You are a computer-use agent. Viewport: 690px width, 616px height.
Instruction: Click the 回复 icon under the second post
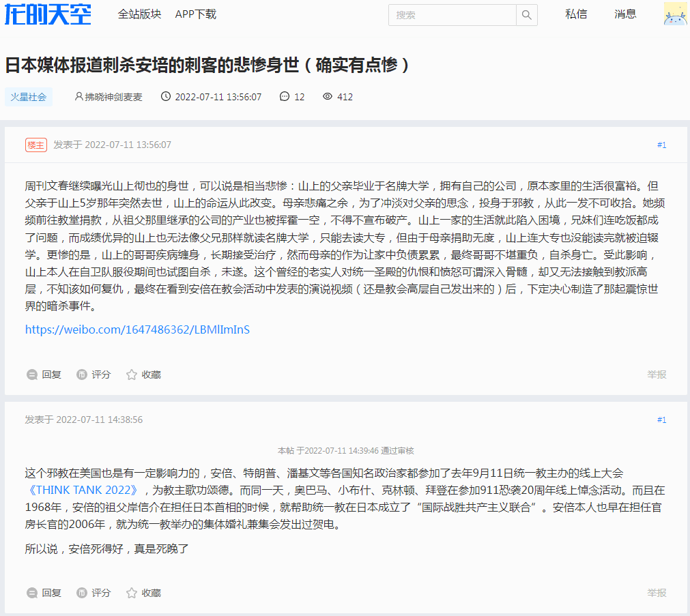pos(31,593)
